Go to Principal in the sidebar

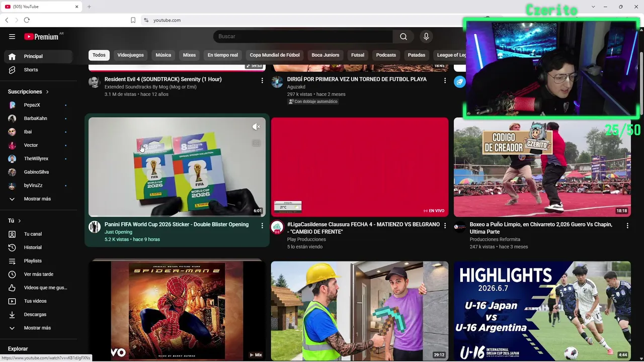click(x=38, y=56)
